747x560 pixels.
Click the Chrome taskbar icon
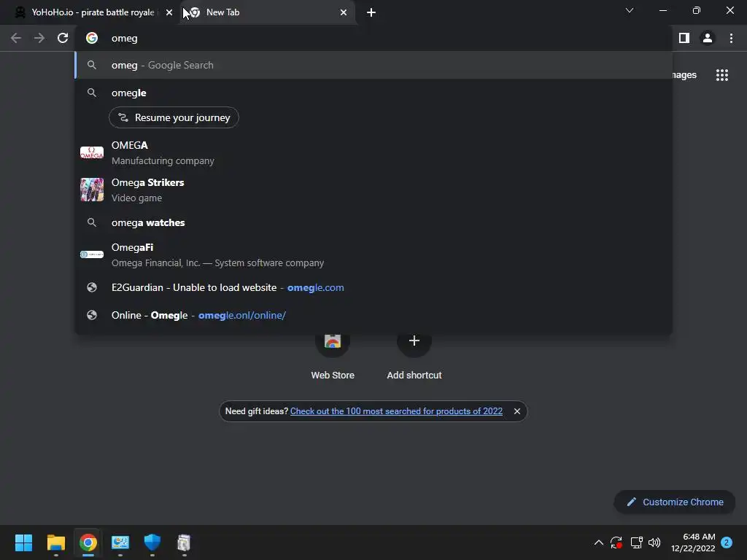tap(88, 542)
